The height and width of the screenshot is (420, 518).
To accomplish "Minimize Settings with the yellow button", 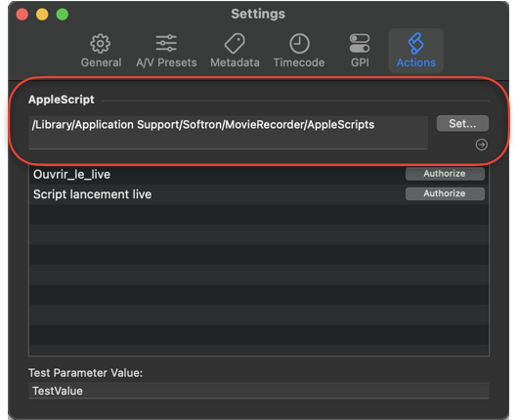I will click(x=42, y=15).
